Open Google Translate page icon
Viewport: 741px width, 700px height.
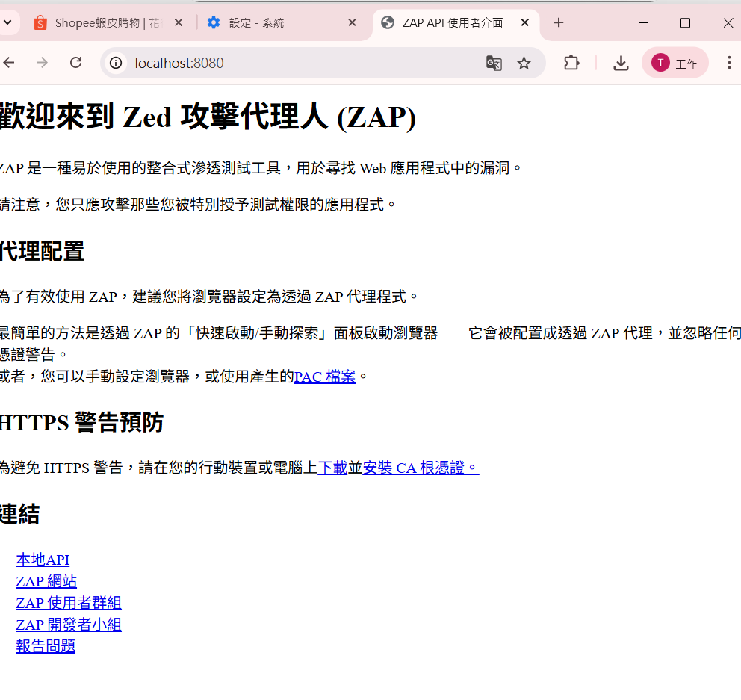click(494, 63)
